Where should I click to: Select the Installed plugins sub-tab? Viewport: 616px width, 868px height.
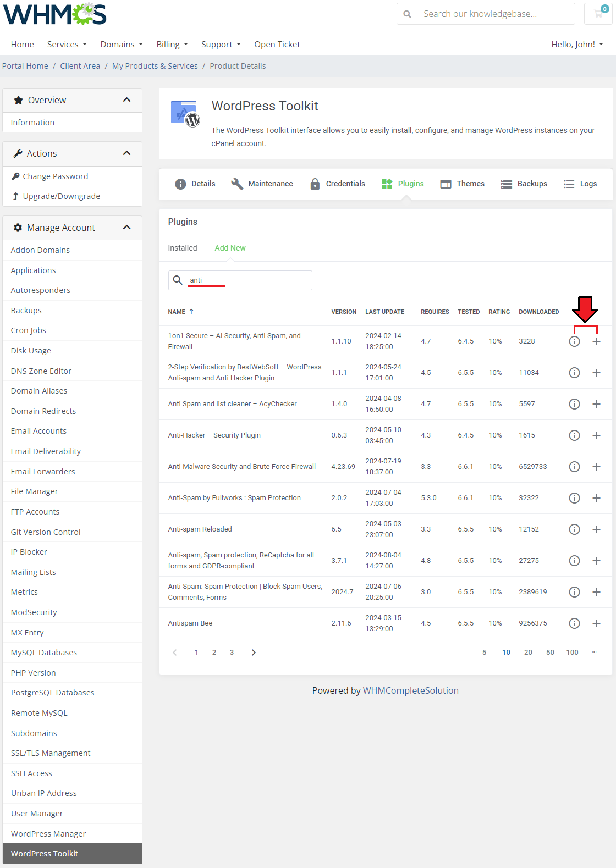(x=183, y=248)
